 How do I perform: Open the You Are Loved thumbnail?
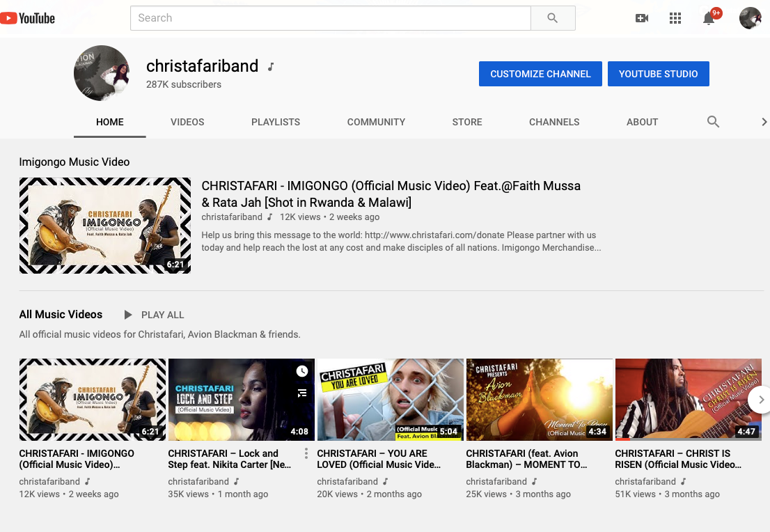[x=391, y=400]
